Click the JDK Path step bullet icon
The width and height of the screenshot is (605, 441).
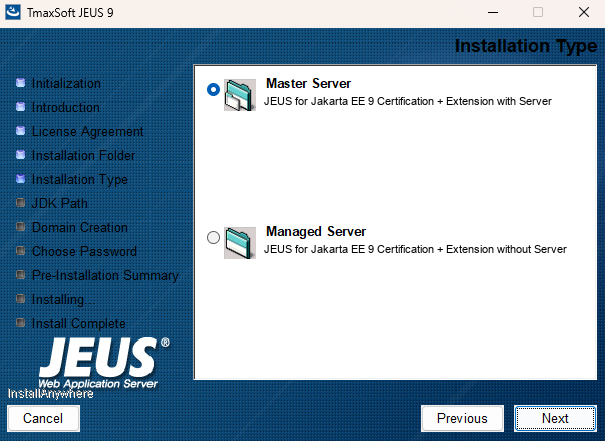point(20,203)
